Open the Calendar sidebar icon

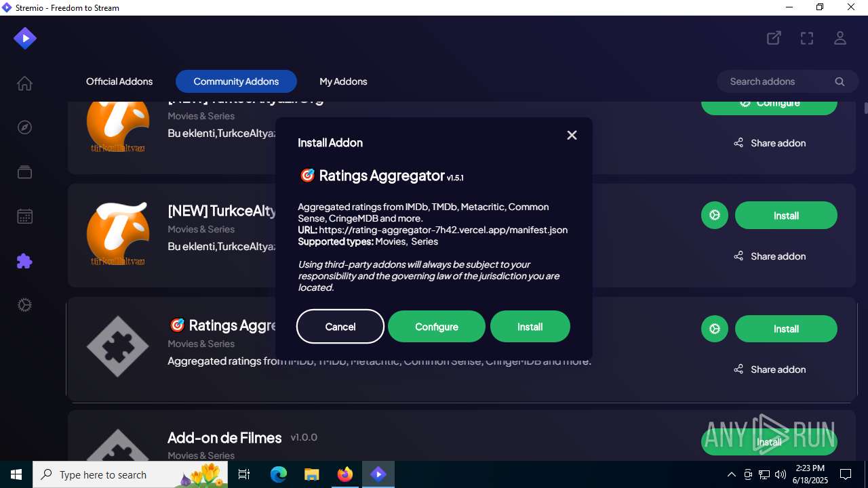tap(24, 217)
